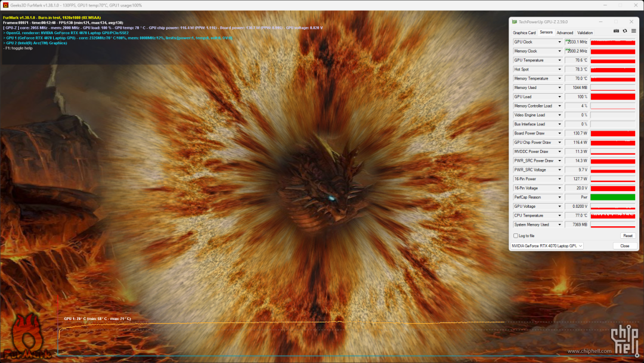Minimize the GPU-Z window
The width and height of the screenshot is (644, 363).
tap(600, 21)
